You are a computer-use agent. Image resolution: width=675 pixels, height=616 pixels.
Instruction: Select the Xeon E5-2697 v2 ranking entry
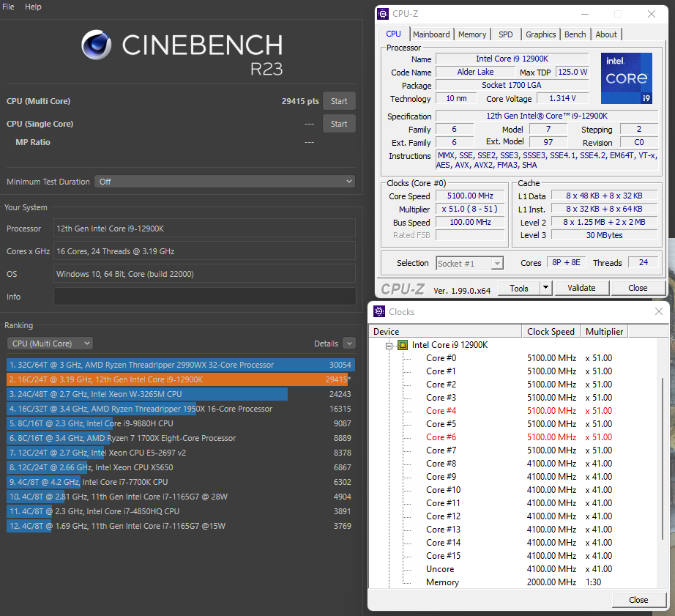click(181, 453)
